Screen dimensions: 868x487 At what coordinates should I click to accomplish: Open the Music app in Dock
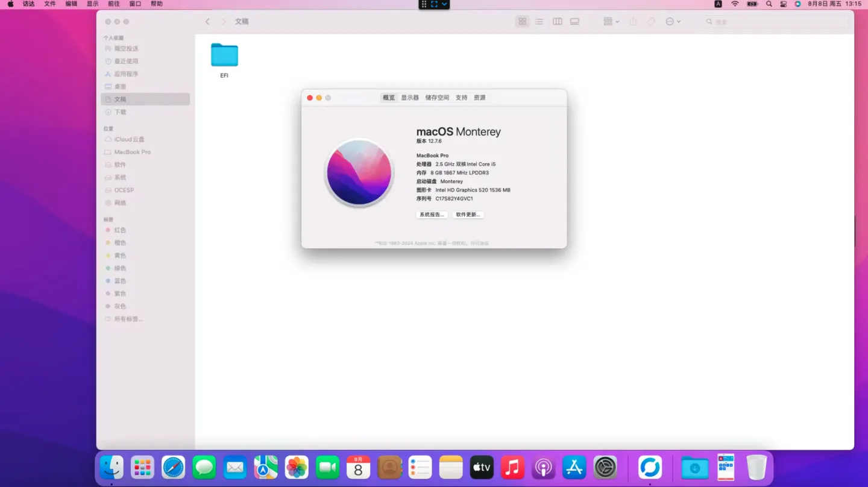pos(512,468)
